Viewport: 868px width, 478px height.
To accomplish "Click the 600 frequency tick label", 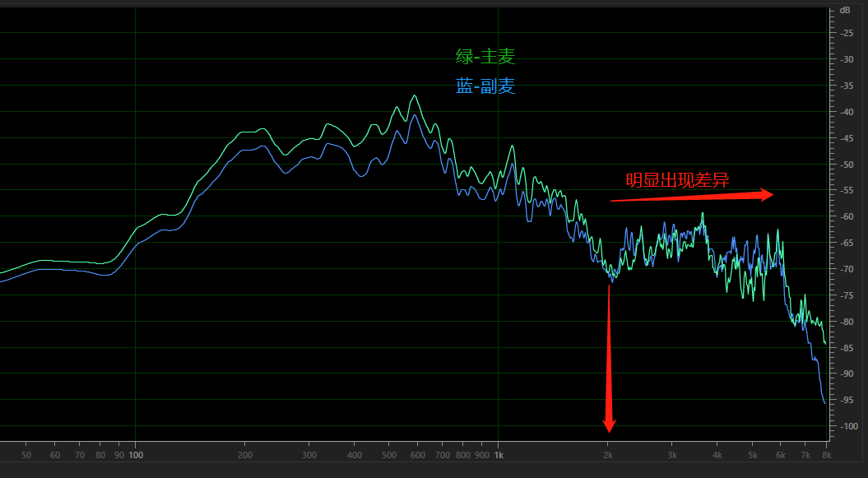I will (x=418, y=455).
